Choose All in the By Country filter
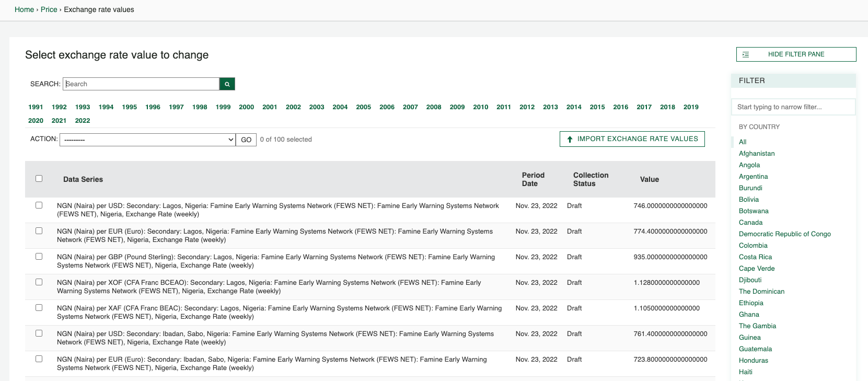The height and width of the screenshot is (381, 868). click(x=742, y=142)
